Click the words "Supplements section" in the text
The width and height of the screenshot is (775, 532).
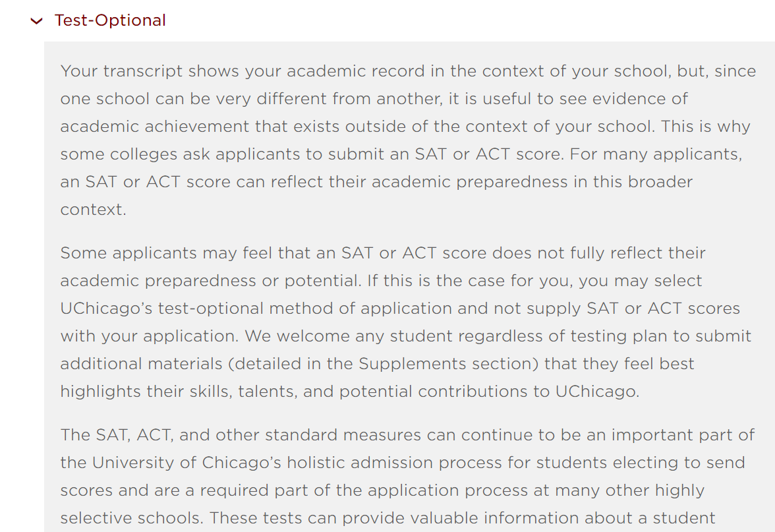(448, 363)
